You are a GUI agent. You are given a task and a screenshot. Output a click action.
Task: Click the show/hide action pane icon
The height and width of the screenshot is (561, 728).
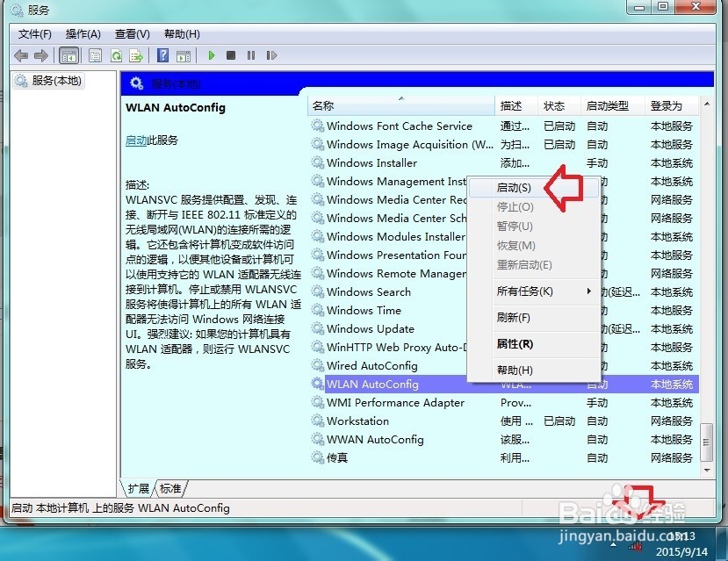pos(184,56)
